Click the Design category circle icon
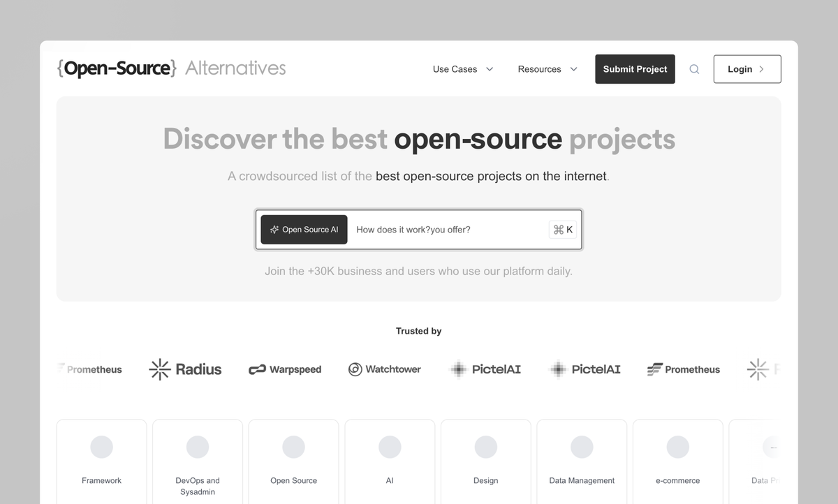The image size is (838, 504). coord(485,447)
